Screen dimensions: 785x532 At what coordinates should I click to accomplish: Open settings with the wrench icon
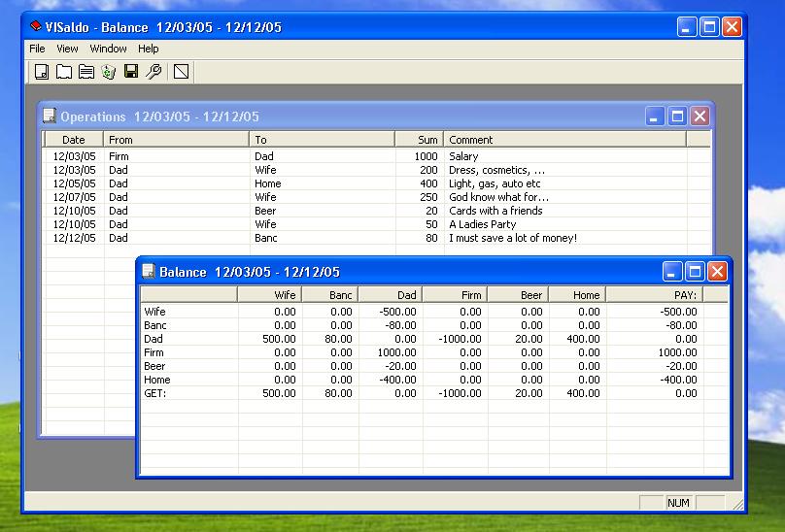(154, 72)
